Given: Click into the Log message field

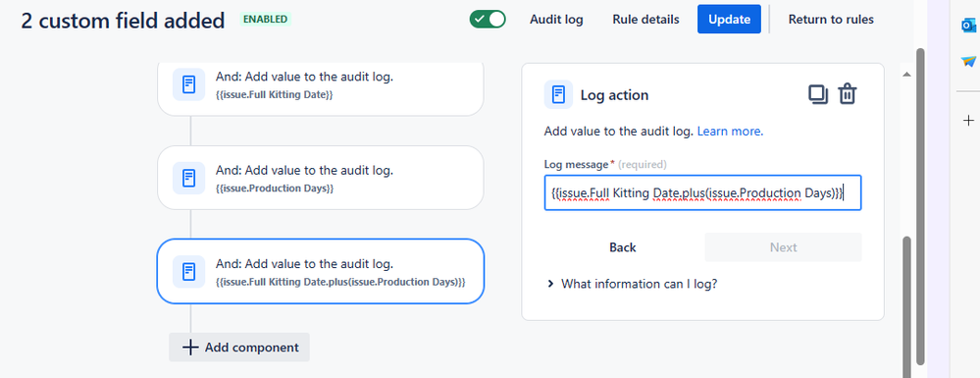Looking at the screenshot, I should 703,192.
